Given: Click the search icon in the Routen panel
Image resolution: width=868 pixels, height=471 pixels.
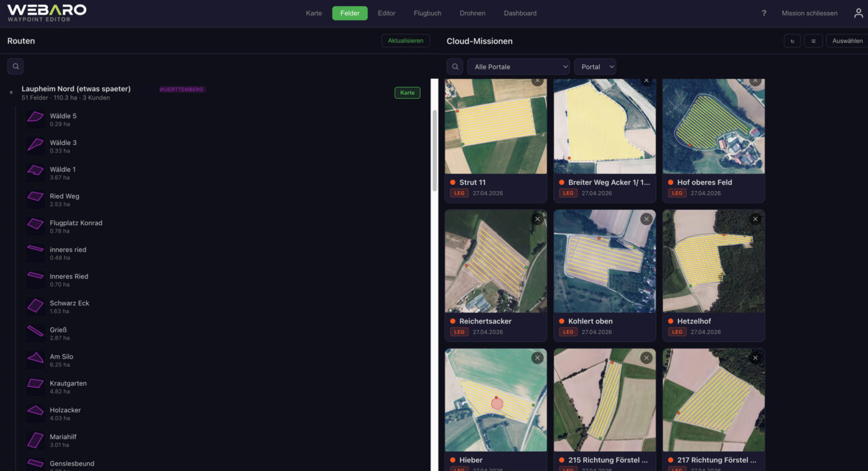Looking at the screenshot, I should click(16, 66).
